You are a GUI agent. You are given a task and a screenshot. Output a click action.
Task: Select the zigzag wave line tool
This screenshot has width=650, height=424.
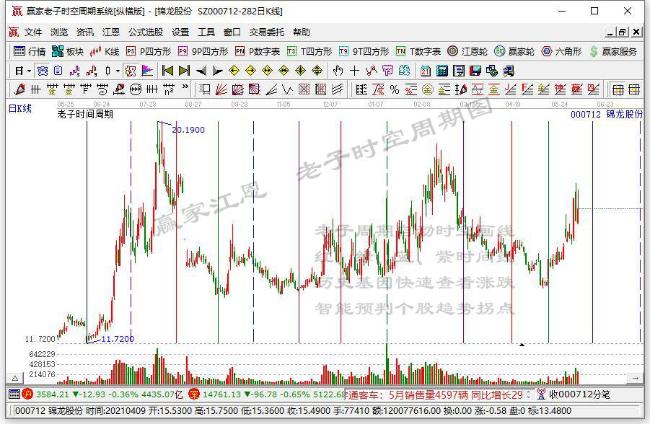(287, 89)
